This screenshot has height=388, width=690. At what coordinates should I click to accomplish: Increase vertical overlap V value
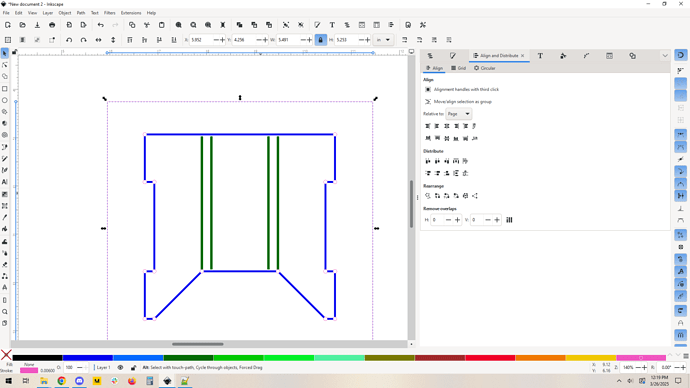point(497,220)
